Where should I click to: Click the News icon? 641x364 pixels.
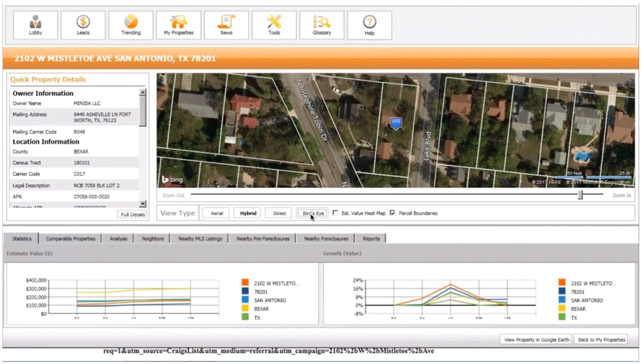(227, 25)
